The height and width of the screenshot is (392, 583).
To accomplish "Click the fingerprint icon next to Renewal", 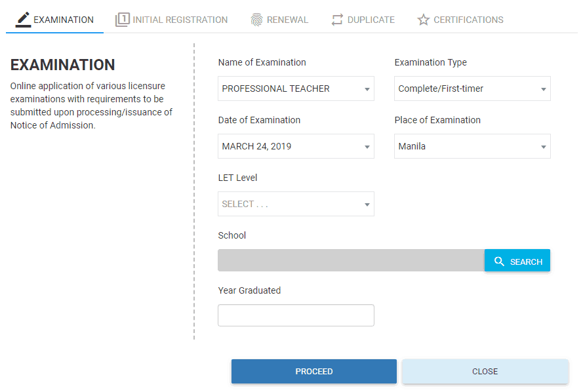I will 256,19.
